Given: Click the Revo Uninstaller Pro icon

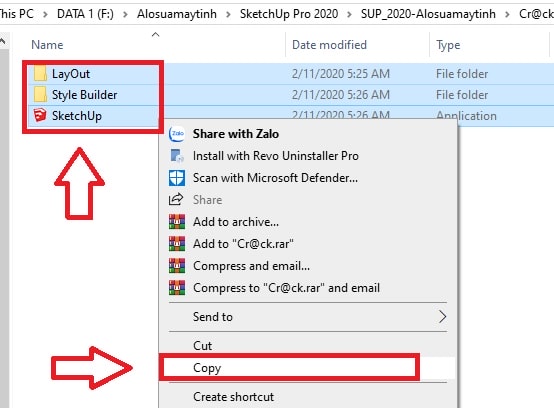Looking at the screenshot, I should tap(177, 155).
